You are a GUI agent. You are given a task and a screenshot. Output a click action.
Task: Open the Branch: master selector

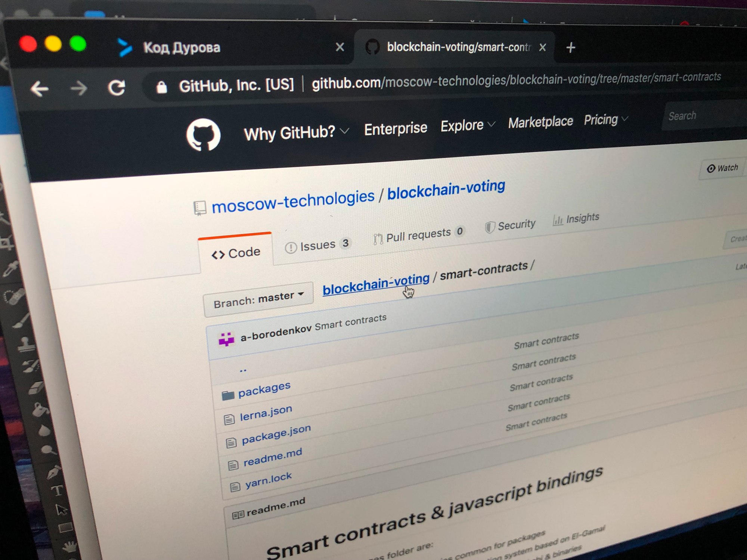pyautogui.click(x=258, y=299)
